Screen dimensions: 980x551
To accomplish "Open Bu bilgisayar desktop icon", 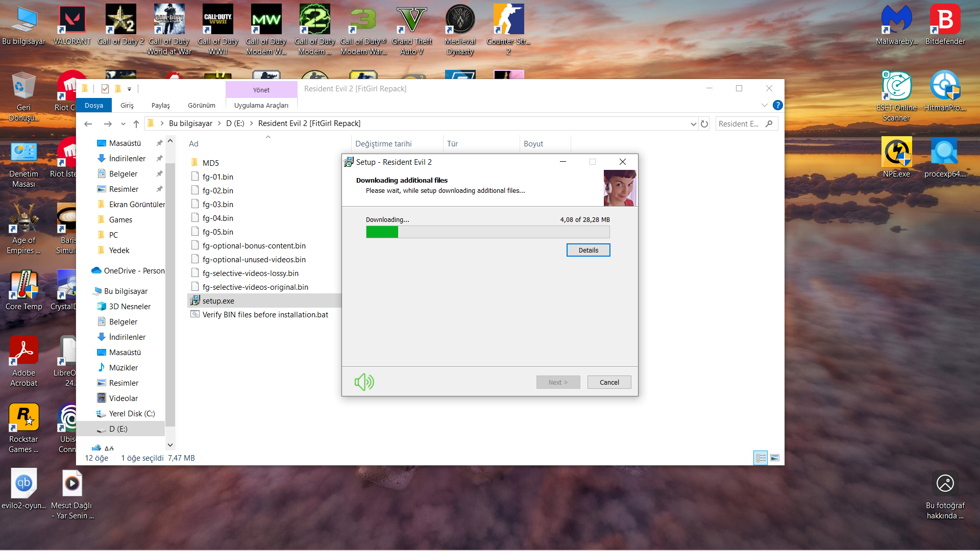I will pos(23,25).
